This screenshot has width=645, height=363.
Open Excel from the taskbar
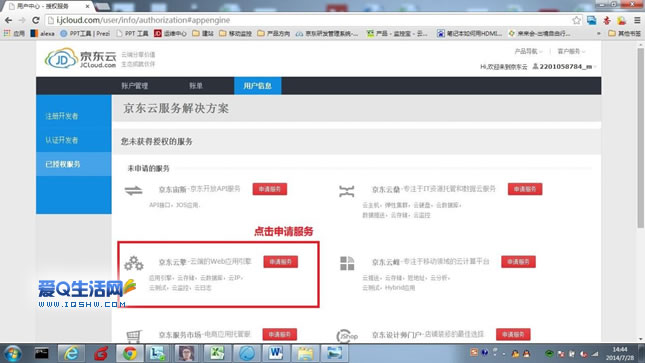pyautogui.click(x=217, y=353)
